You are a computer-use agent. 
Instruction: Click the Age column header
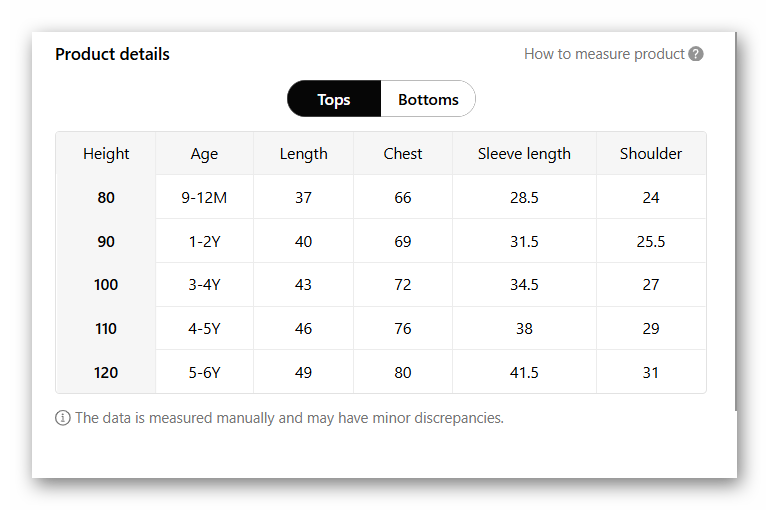204,154
